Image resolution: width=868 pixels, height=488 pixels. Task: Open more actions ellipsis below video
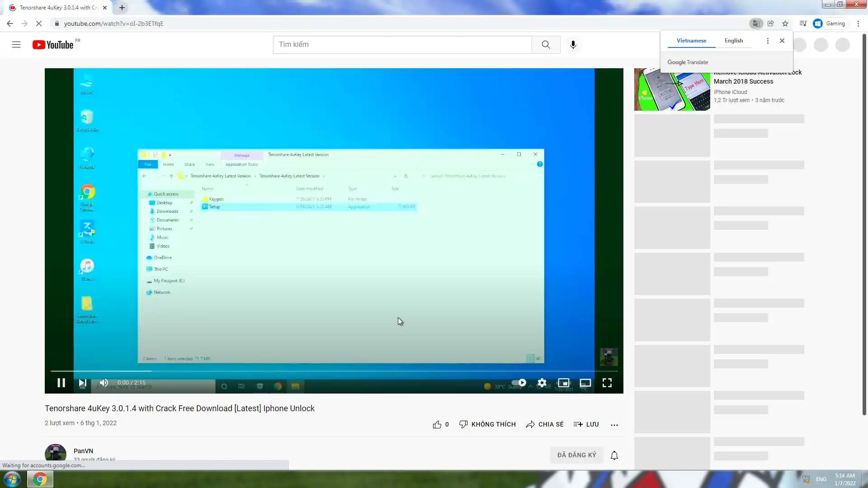click(x=614, y=425)
